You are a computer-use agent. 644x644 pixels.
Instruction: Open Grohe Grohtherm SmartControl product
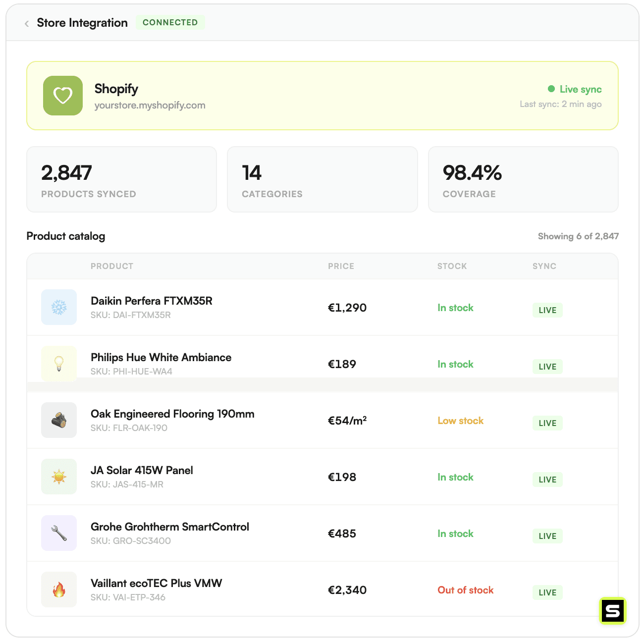click(x=170, y=527)
